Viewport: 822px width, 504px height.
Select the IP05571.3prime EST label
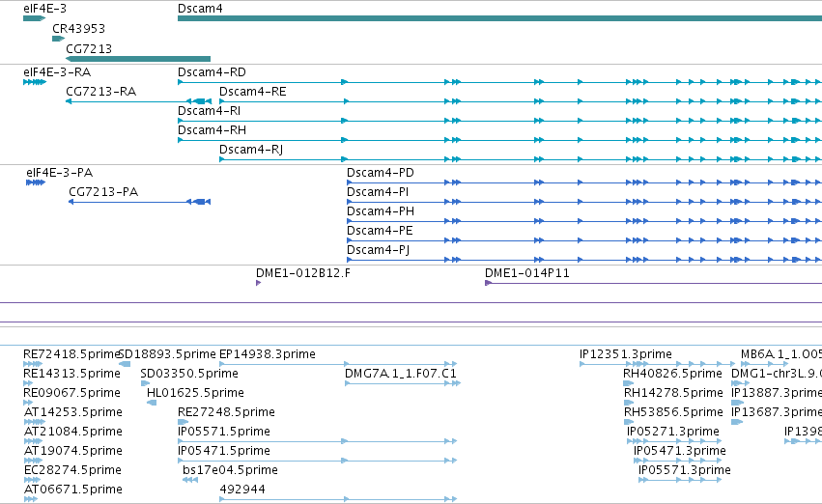[x=684, y=471]
